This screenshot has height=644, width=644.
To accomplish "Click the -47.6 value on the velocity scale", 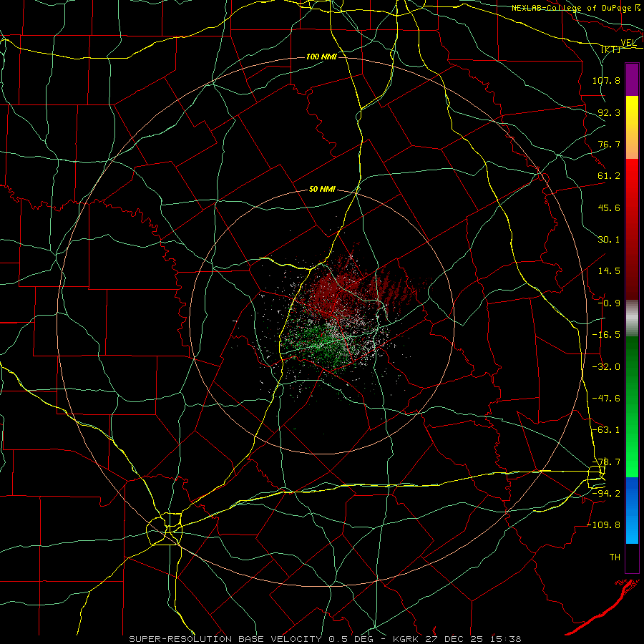I will tap(606, 399).
